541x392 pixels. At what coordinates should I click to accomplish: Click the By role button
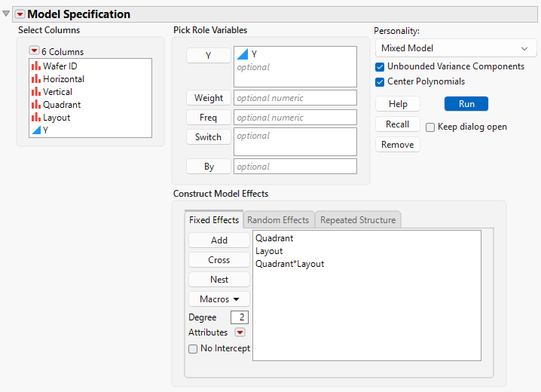tap(209, 167)
